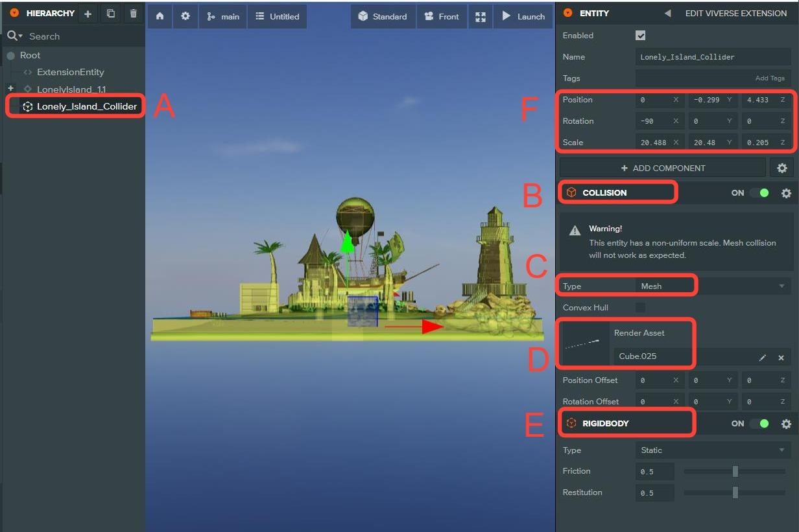This screenshot has width=799, height=532.
Task: Open editor settings via toolbar gear icon
Action: 185,16
